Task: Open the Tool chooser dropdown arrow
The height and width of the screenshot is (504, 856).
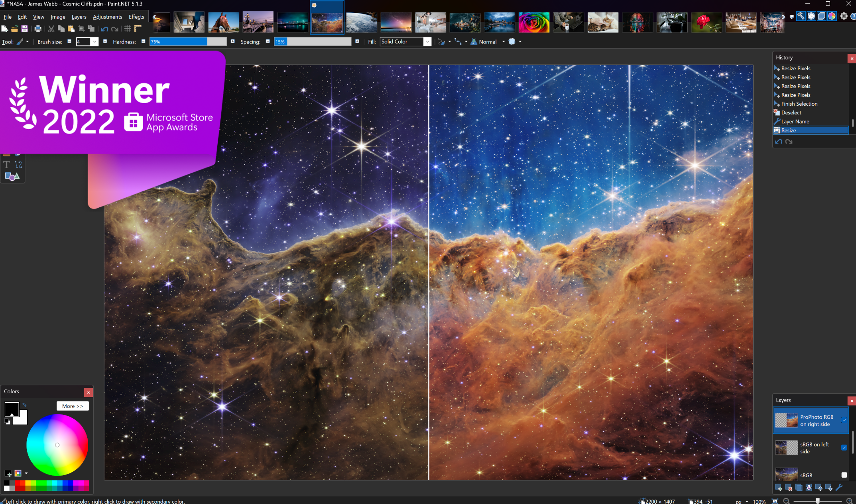Action: (27, 42)
